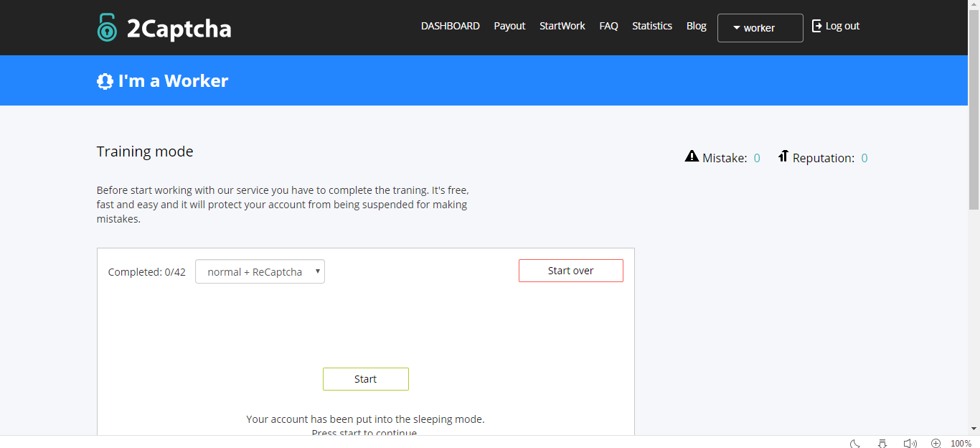Toggle night mode moon icon in status bar
Viewport: 980px width, 448px height.
[855, 443]
